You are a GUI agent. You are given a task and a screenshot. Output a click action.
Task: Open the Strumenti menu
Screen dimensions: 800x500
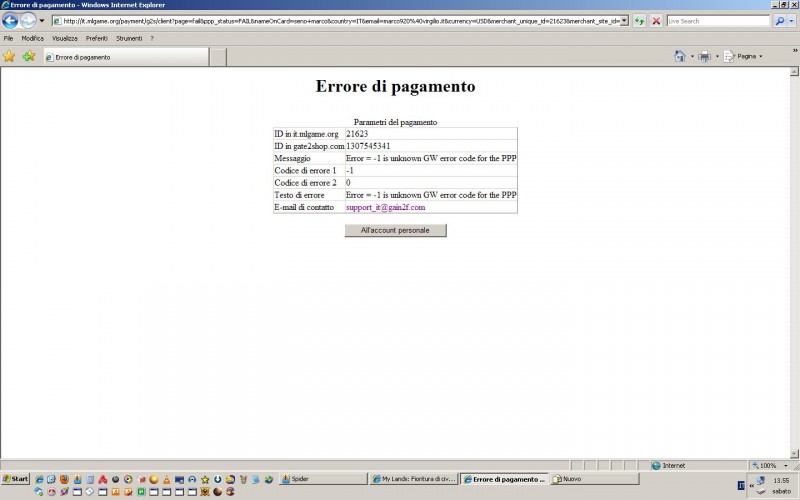coord(129,38)
